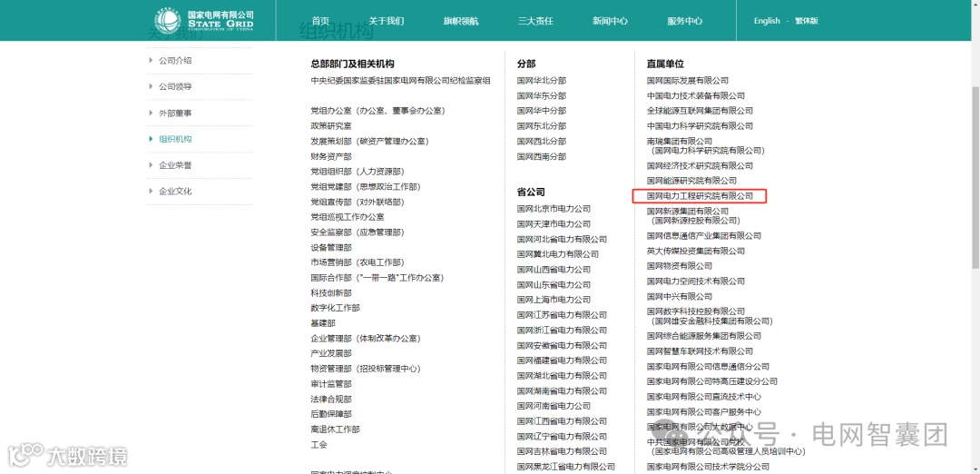980x474 pixels.
Task: Open the 新闻中心 nav menu
Action: pyautogui.click(x=610, y=21)
